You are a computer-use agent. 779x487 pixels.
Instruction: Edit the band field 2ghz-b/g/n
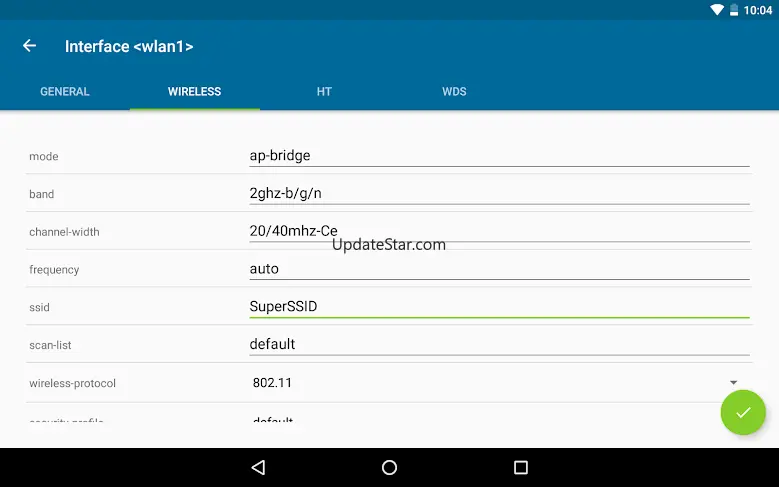click(x=499, y=193)
